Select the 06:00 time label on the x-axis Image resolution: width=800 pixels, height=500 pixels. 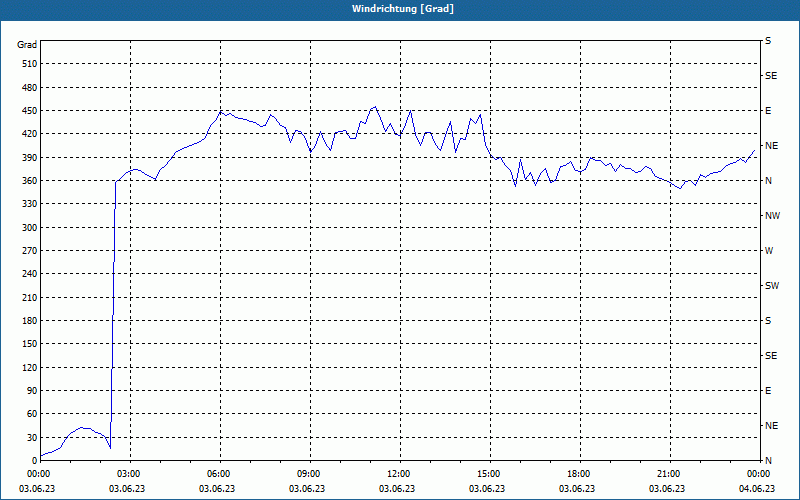tap(220, 474)
